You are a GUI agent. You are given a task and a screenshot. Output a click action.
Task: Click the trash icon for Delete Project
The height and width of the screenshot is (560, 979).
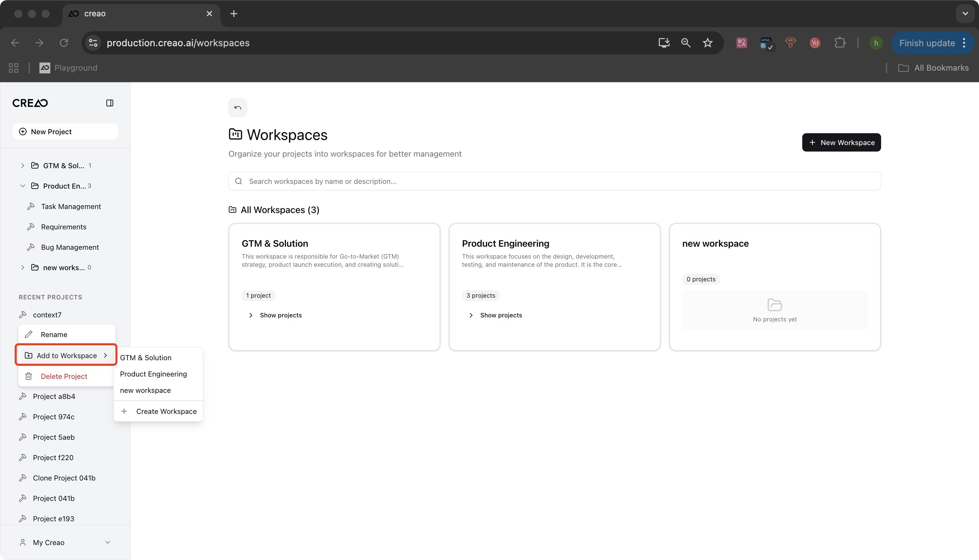coord(29,376)
